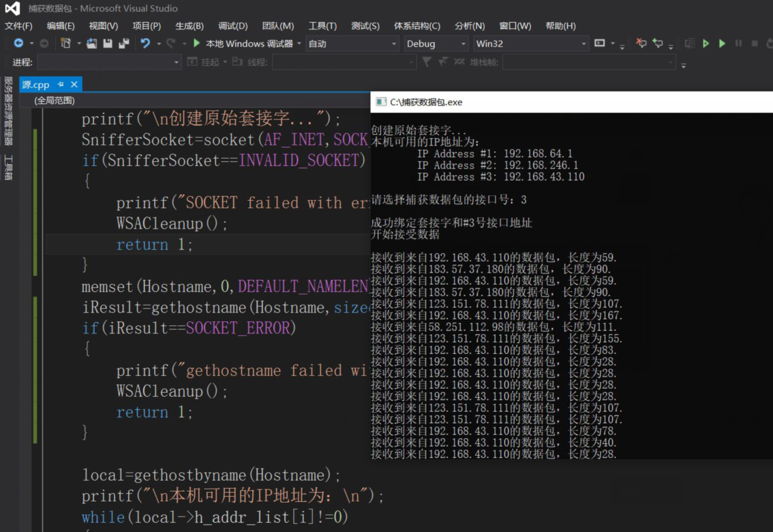Click the suspend (挂起) process icon
The width and height of the screenshot is (773, 532).
coord(192,61)
